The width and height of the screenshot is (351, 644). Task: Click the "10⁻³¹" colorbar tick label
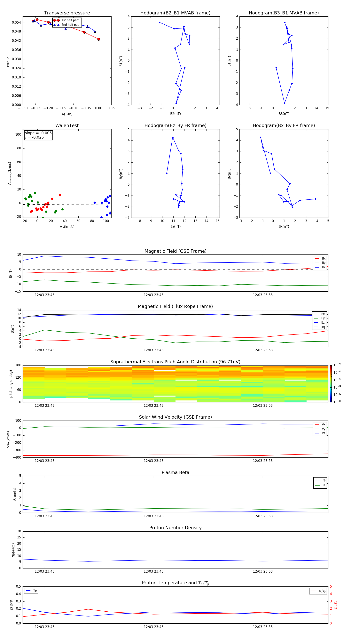click(x=337, y=402)
